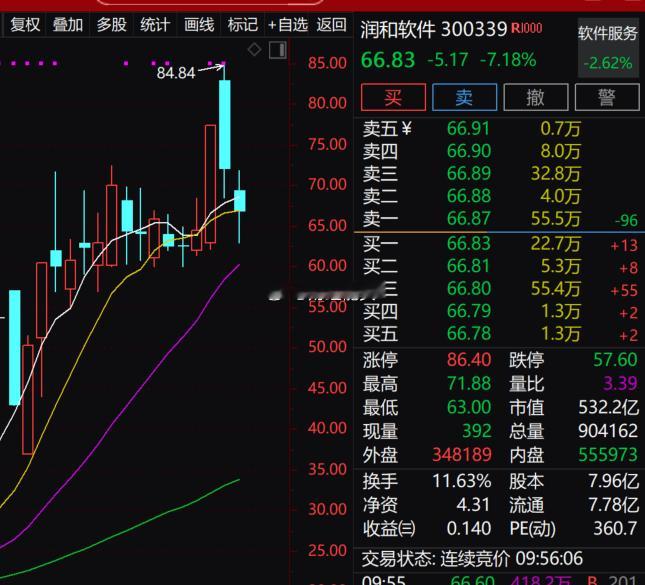Add stock via +自选 button
This screenshot has height=585, width=645.
[288, 25]
